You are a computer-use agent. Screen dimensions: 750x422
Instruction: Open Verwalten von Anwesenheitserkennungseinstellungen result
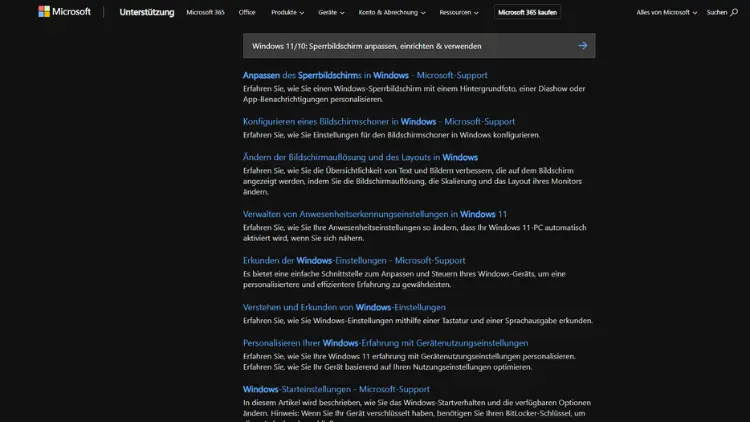pos(375,214)
